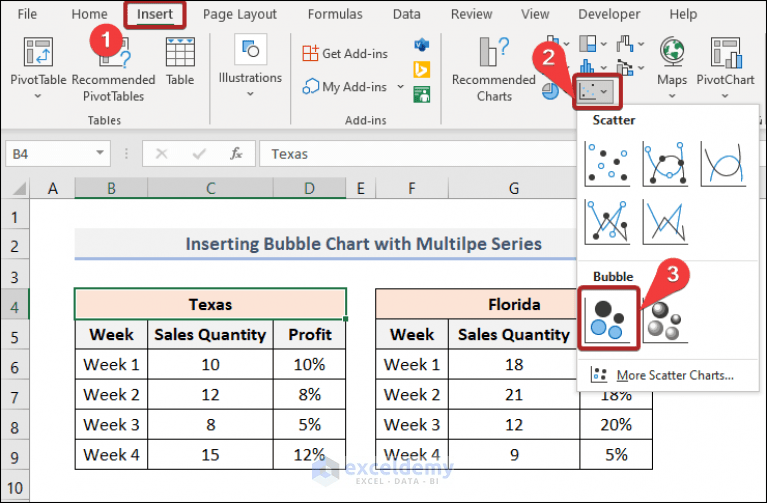This screenshot has width=767, height=503.
Task: Select the basic Scatter chart thumbnail
Action: coord(607,164)
